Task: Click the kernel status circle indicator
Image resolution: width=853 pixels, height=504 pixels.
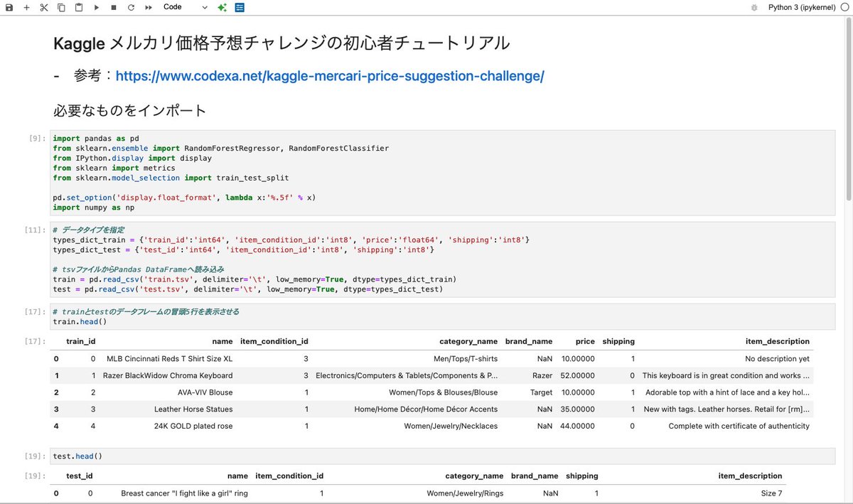Action: [844, 7]
